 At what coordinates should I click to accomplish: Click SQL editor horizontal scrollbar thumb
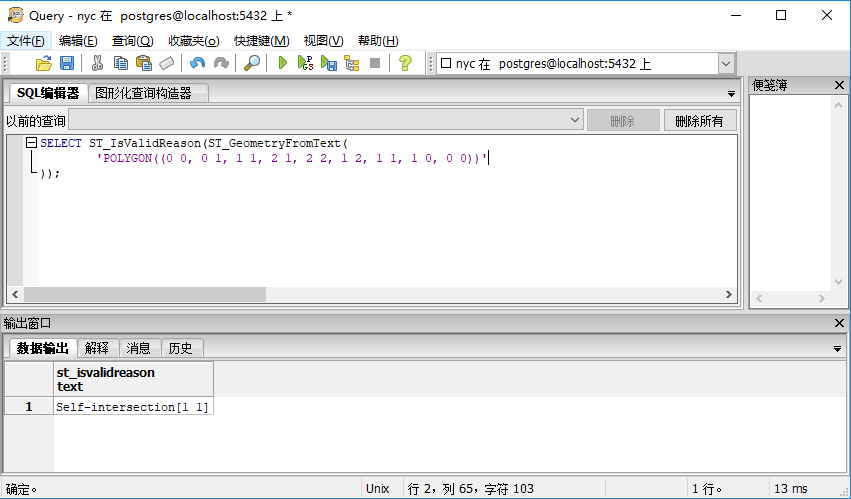click(145, 294)
